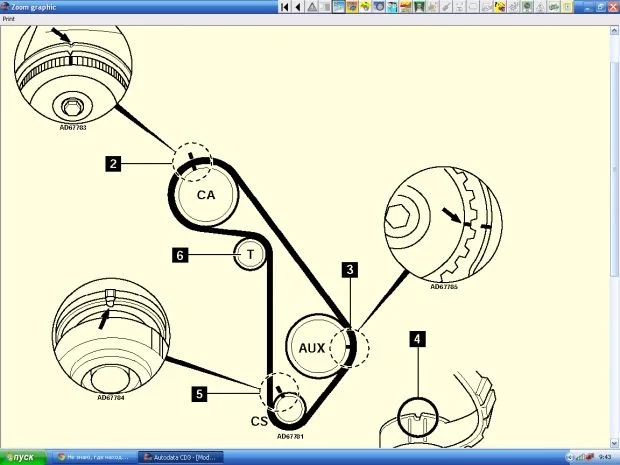
Task: Switch to the Chrome taskbar window
Action: tap(92, 457)
